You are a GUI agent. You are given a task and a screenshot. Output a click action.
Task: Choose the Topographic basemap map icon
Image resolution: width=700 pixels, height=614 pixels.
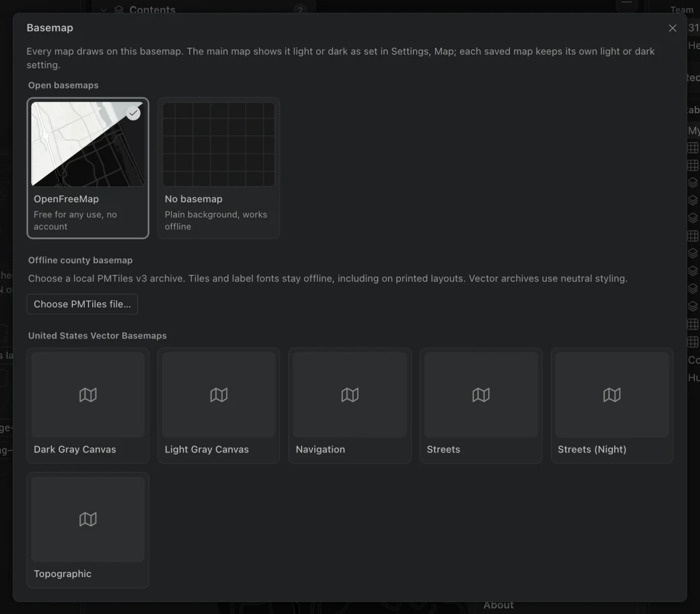click(x=88, y=519)
